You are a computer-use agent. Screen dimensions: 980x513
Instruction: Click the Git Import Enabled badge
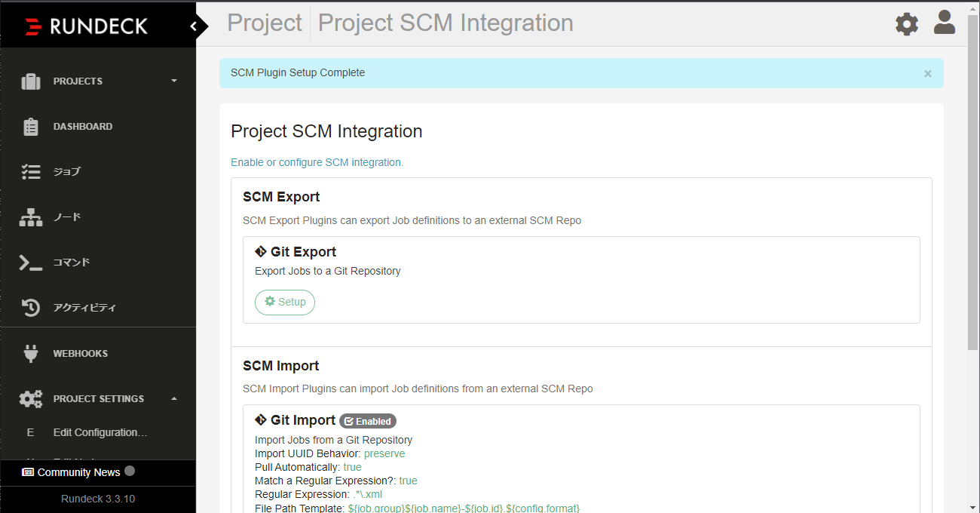click(368, 421)
